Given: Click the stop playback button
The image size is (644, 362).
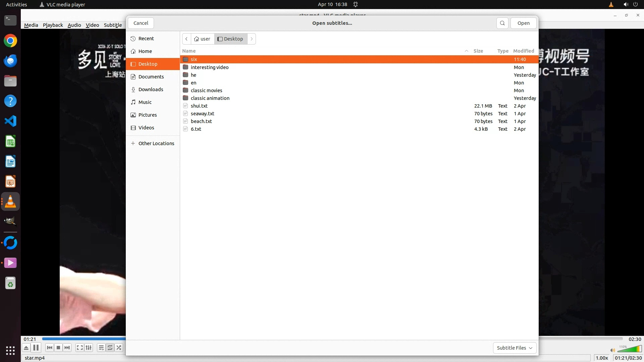Looking at the screenshot, I should [x=58, y=348].
